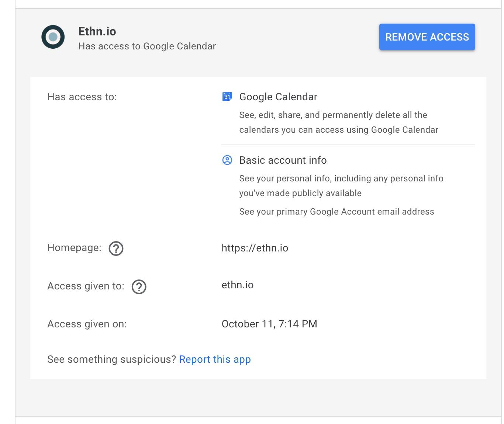Viewport: 504px width, 424px height.
Task: Click the Ethn.io app logo icon
Action: pos(53,37)
